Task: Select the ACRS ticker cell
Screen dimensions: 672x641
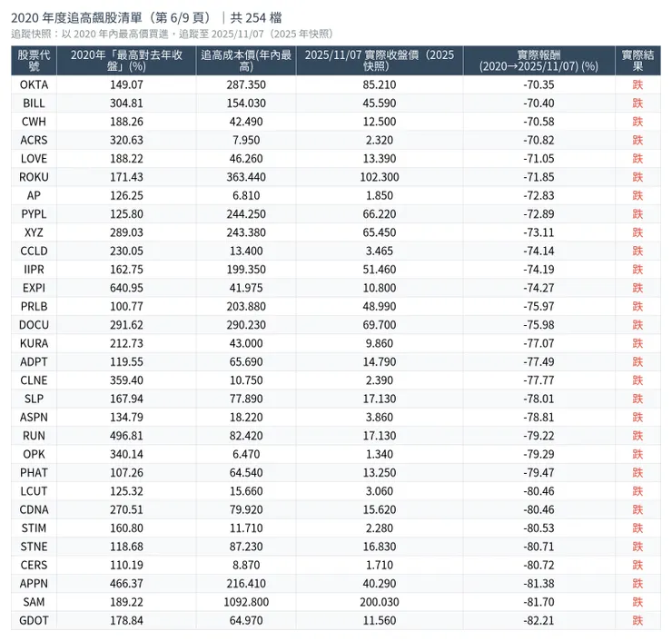Action: (34, 140)
